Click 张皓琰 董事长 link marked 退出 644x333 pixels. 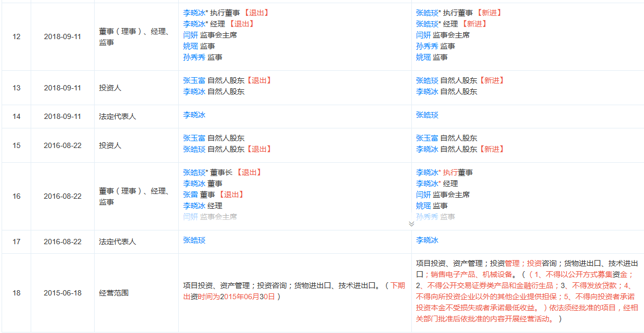pos(194,172)
